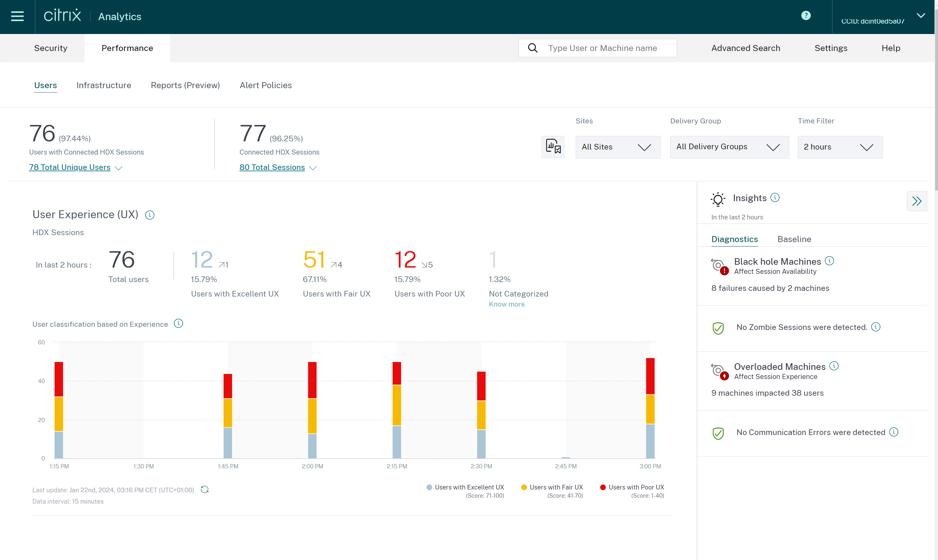
Task: Click info icon next to Overloaded Machines
Action: [x=834, y=366]
